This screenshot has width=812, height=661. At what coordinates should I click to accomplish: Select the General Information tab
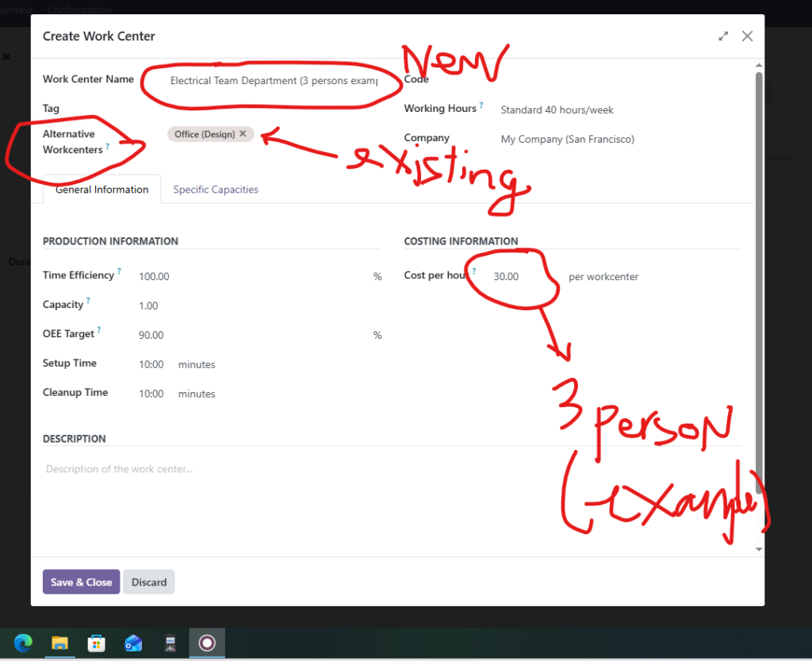tap(101, 190)
